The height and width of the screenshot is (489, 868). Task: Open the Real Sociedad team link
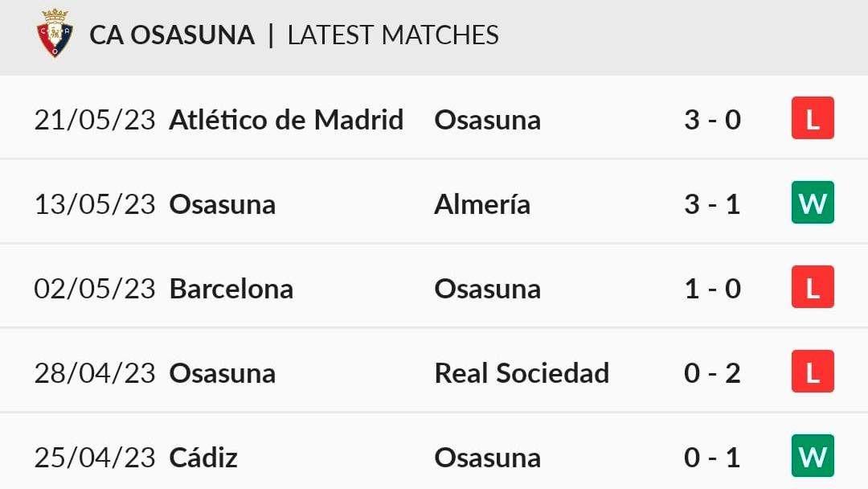point(522,372)
